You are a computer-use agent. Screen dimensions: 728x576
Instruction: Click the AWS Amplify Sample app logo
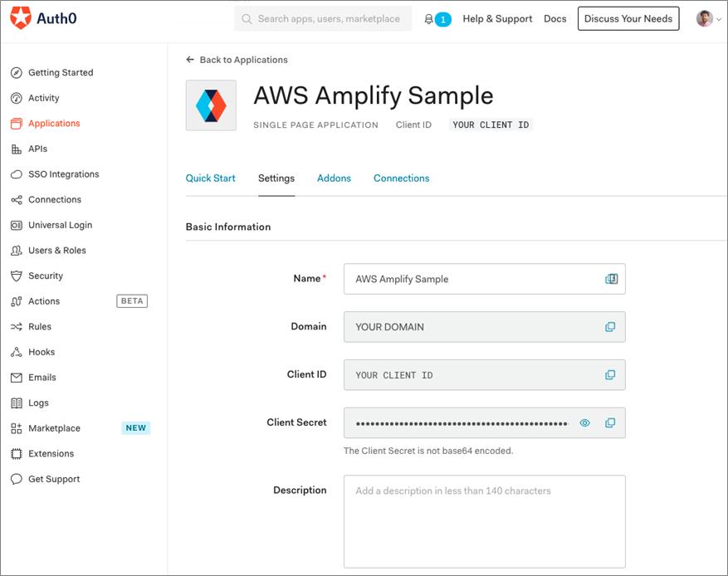click(211, 105)
